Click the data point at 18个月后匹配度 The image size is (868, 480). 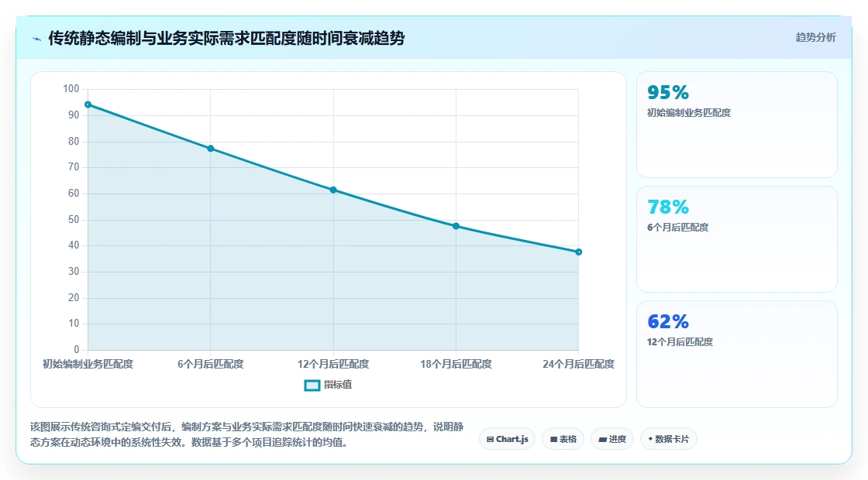click(456, 226)
